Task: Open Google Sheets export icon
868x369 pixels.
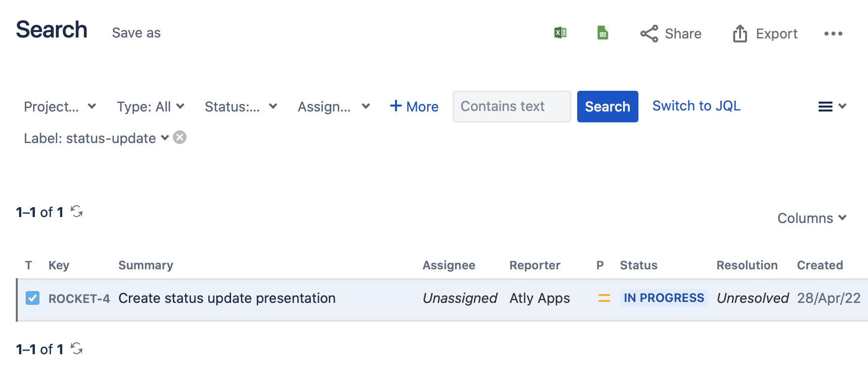Action: tap(602, 33)
